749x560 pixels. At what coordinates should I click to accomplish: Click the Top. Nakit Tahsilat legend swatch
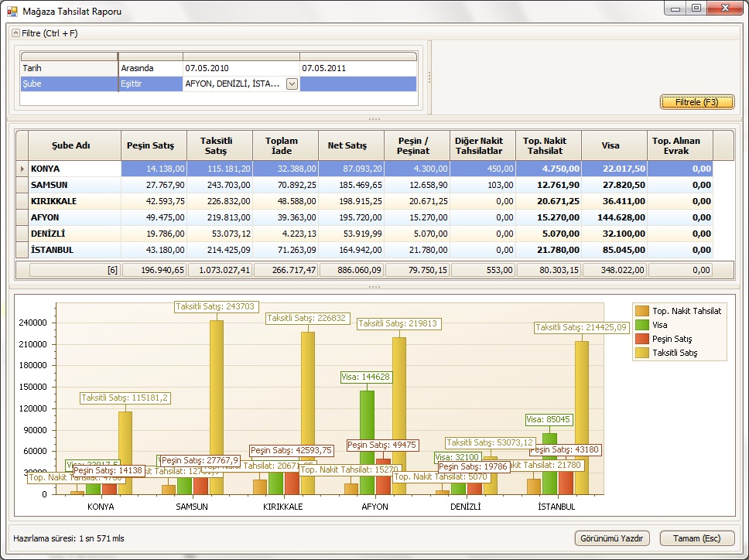[641, 311]
